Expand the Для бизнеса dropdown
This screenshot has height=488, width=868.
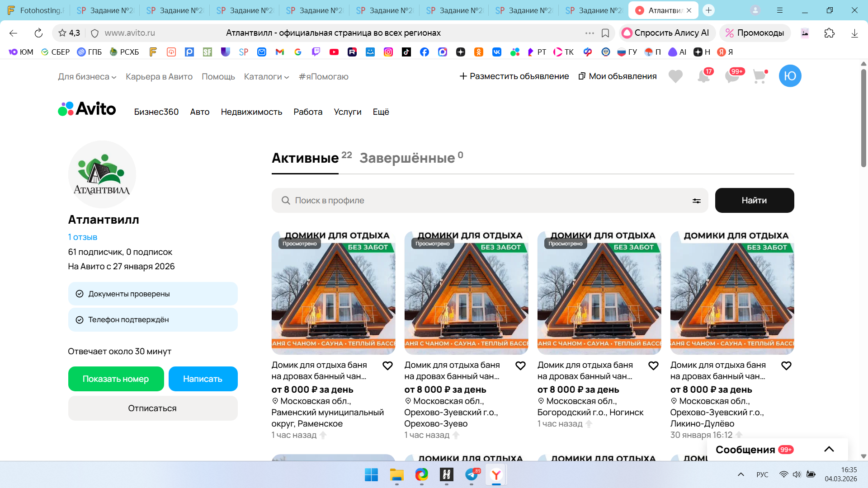pos(87,77)
